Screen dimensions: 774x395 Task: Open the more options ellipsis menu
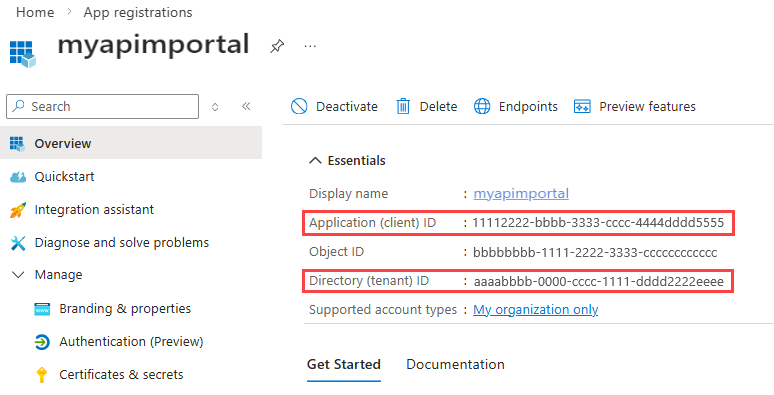(310, 46)
